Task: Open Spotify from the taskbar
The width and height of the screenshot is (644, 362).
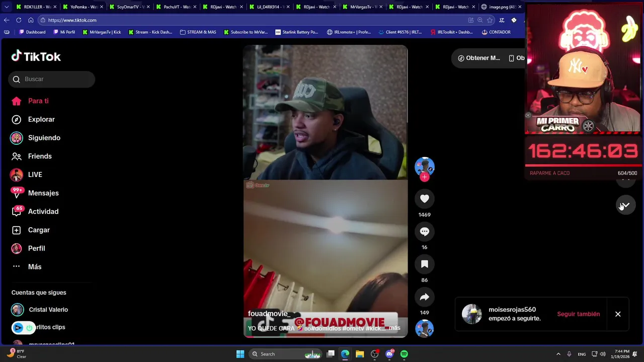Action: tap(404, 354)
